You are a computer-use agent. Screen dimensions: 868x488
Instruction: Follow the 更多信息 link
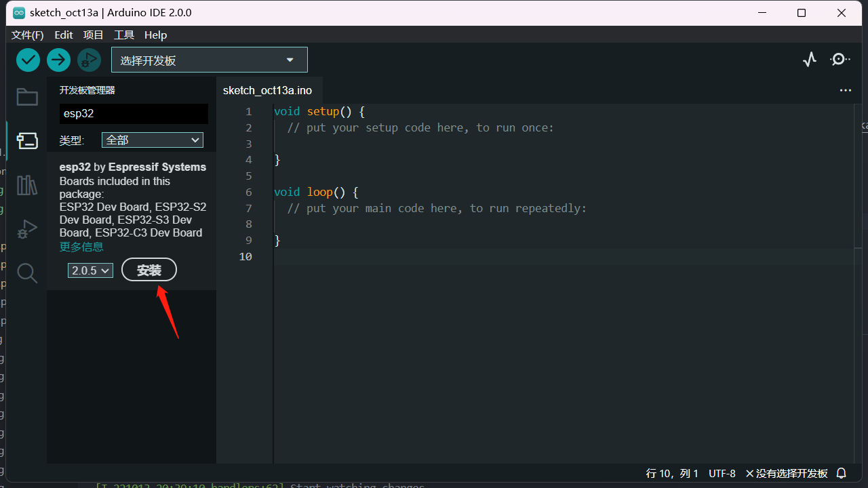coord(81,247)
